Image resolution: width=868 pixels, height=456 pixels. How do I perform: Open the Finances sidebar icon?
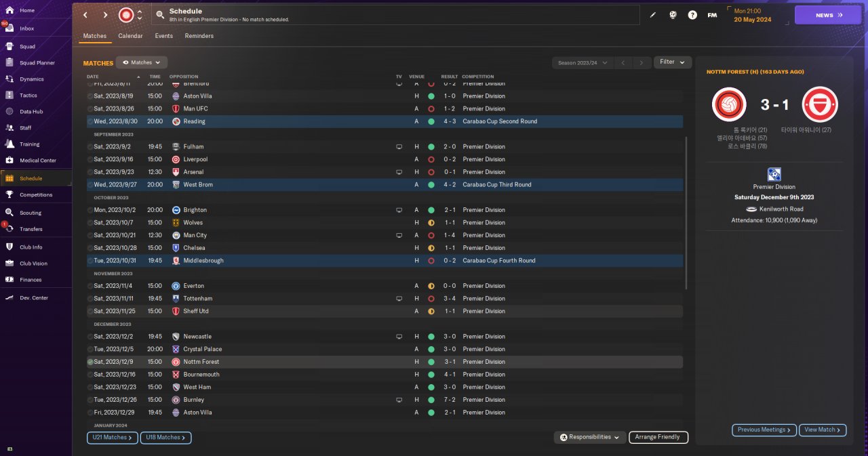(9, 280)
